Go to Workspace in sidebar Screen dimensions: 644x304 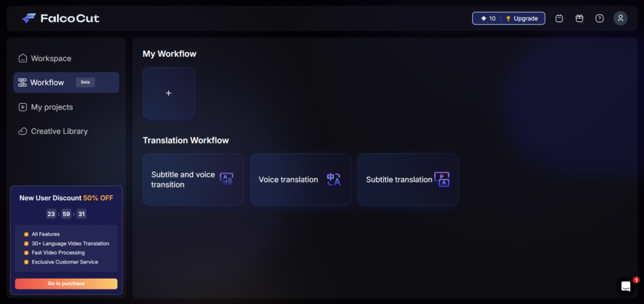pyautogui.click(x=66, y=59)
